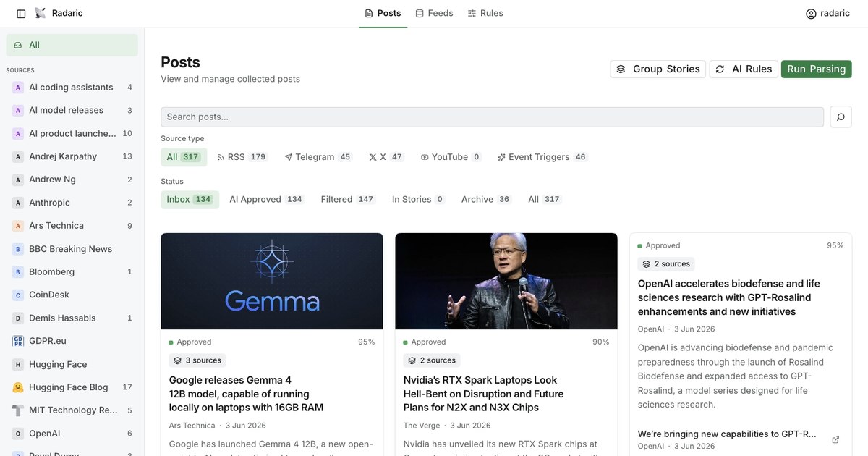The width and height of the screenshot is (868, 456).
Task: Open external link icon on GPT-Rosalind item
Action: (x=835, y=440)
